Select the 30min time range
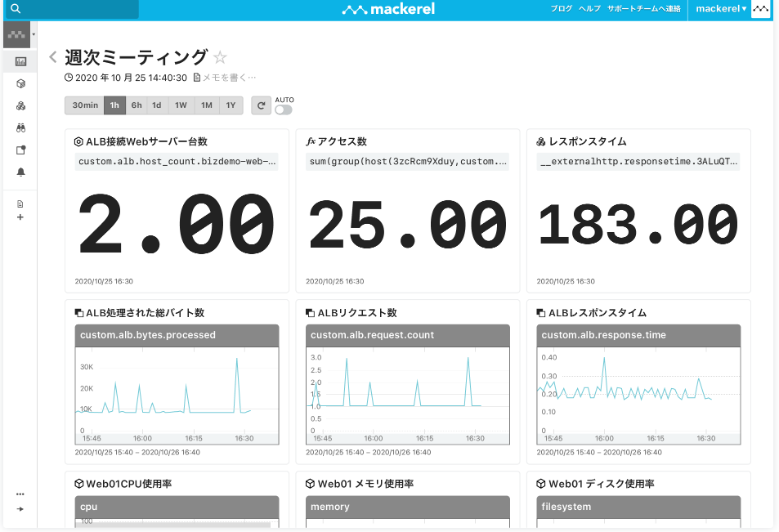The width and height of the screenshot is (779, 532). (x=85, y=105)
